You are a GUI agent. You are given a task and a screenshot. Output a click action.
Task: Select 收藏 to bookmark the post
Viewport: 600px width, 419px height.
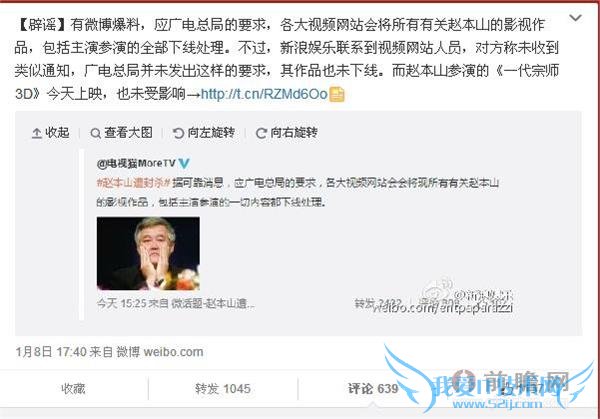73,389
